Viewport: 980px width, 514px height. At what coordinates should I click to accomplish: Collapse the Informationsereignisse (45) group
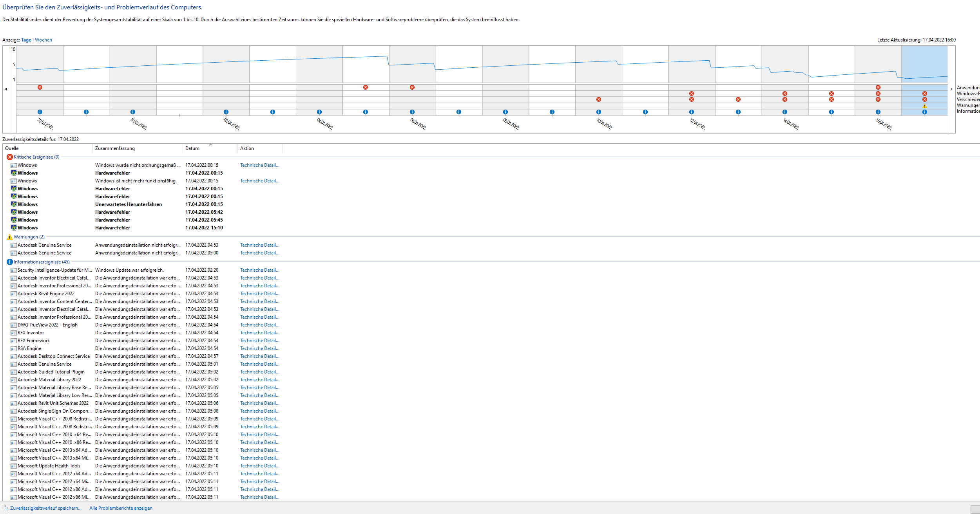42,262
